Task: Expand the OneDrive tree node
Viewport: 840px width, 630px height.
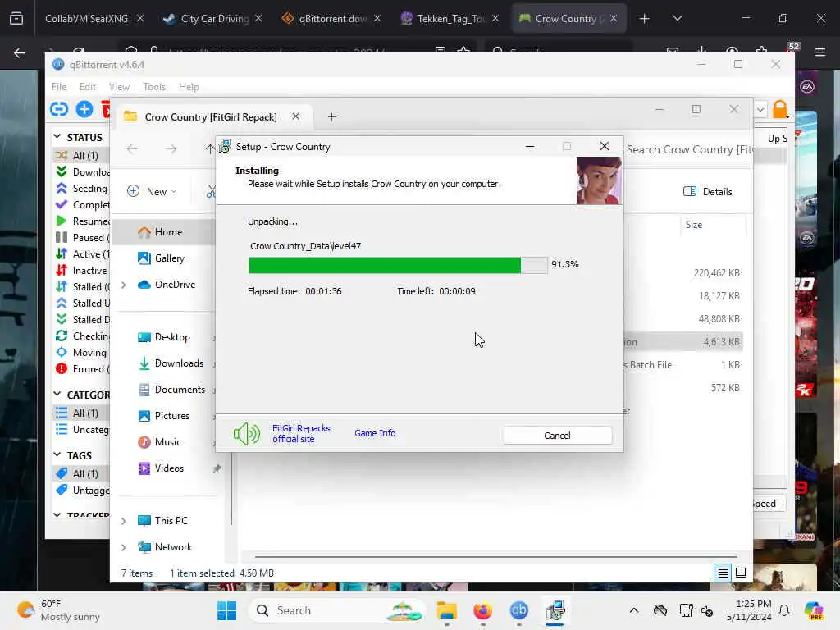Action: click(x=123, y=285)
